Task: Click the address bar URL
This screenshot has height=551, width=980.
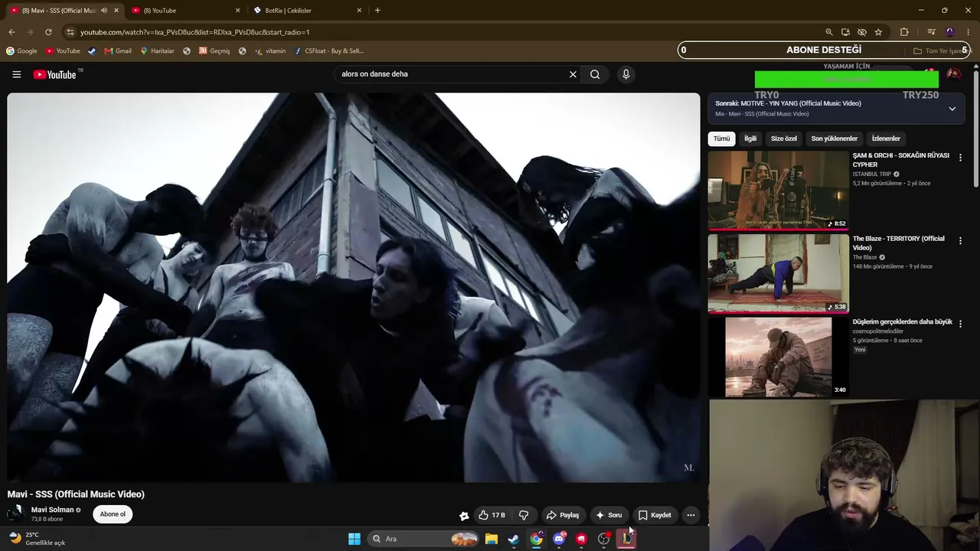Action: click(x=195, y=32)
